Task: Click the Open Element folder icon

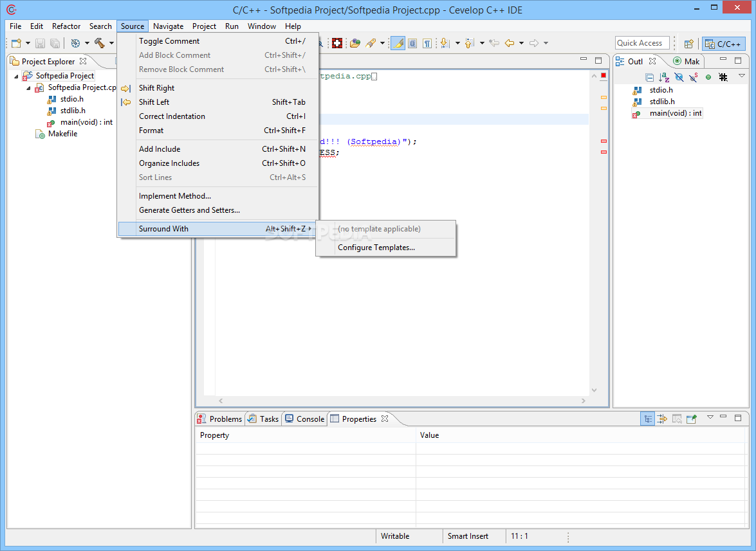Action: [x=355, y=43]
